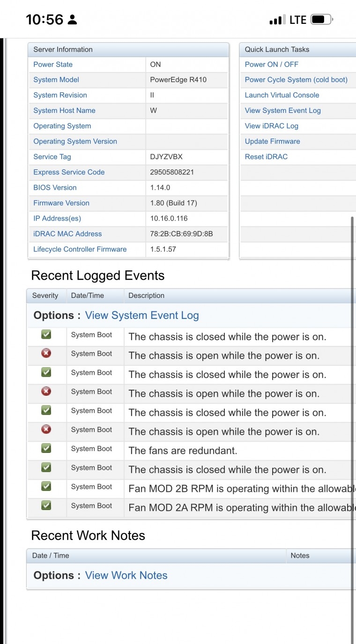
Task: Select the MAC address 78:2B:CB:69:9D:8B
Action: pos(182,234)
